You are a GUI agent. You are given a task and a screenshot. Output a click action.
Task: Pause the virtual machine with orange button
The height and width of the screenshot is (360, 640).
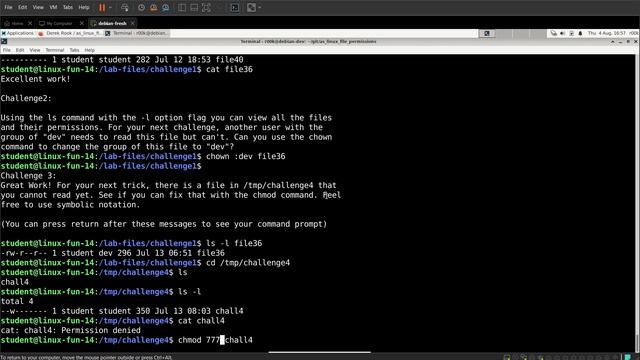coord(102,7)
